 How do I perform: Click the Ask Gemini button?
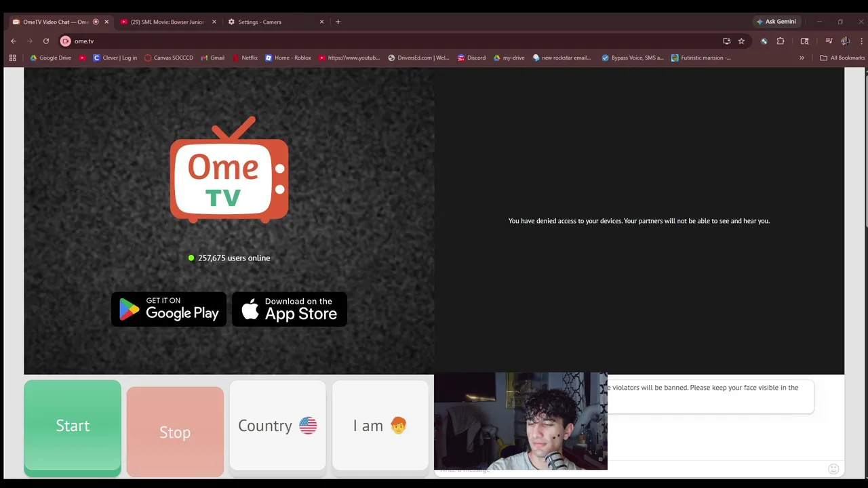tap(776, 22)
